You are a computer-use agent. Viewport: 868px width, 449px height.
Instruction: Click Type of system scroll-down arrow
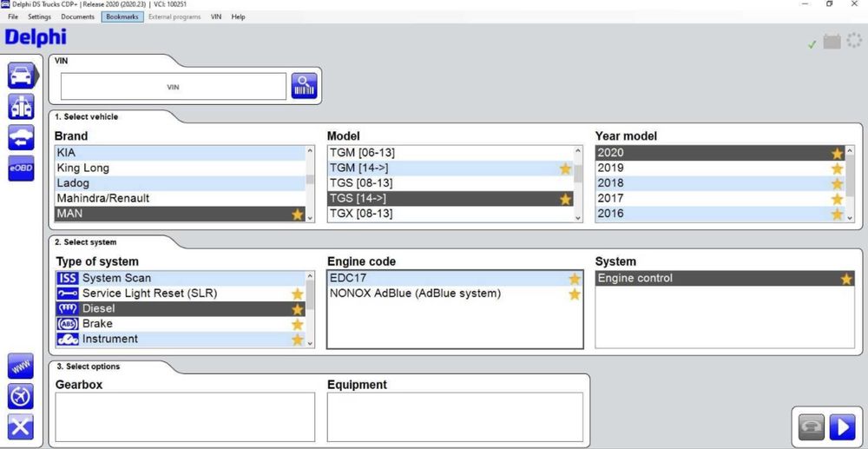[310, 343]
